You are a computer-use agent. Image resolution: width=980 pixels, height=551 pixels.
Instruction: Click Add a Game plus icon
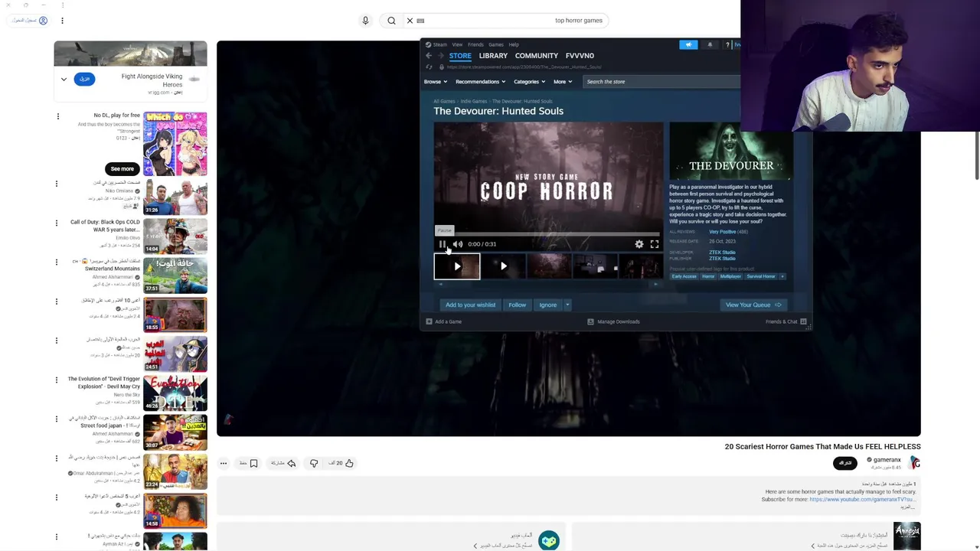(429, 321)
